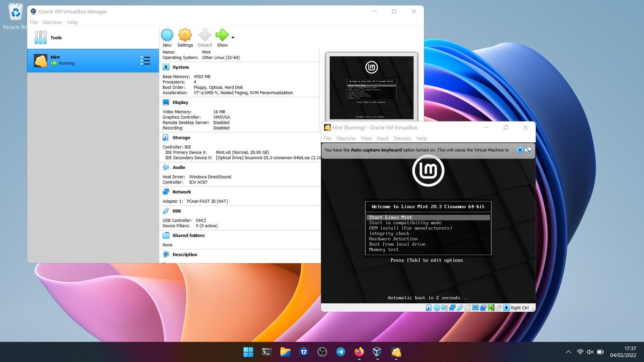Image resolution: width=644 pixels, height=362 pixels.
Task: Click the Display monitor icon
Action: (x=166, y=103)
